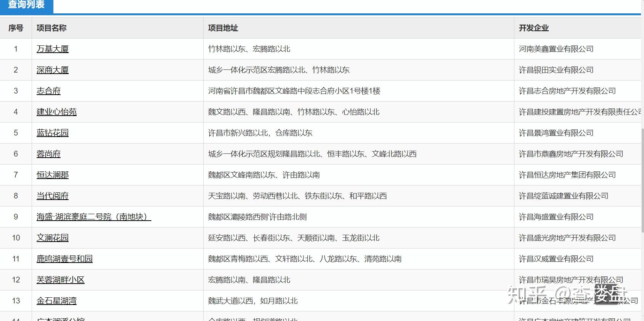
Task: Click developer 许昌汉威置业有限公司
Action: 556,259
